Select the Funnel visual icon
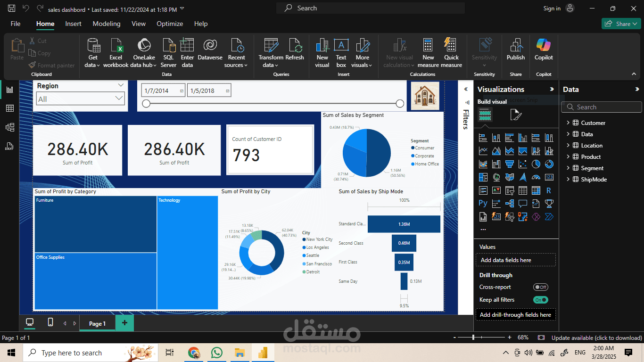The height and width of the screenshot is (362, 644). [x=509, y=164]
